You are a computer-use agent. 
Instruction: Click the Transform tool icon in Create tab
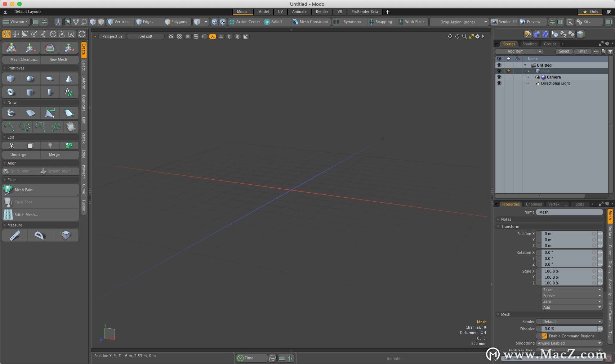click(11, 48)
